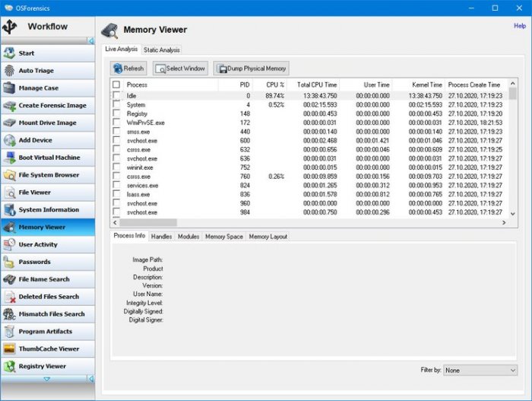
Task: Select the Boot Virtual Machine icon
Action: coord(10,158)
